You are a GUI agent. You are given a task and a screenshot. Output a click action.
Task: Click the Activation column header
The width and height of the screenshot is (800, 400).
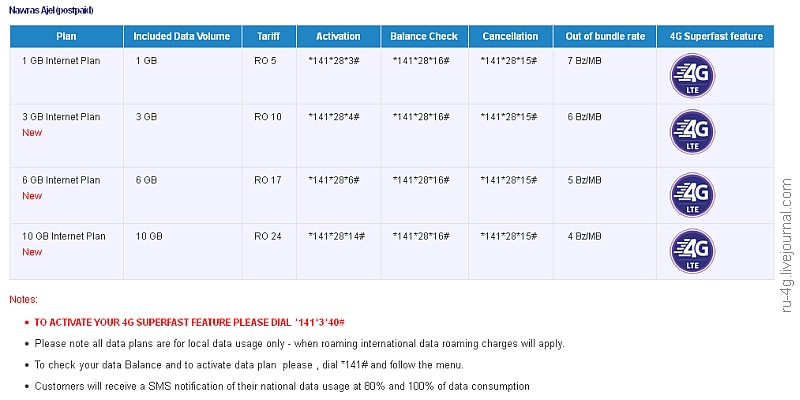[338, 37]
